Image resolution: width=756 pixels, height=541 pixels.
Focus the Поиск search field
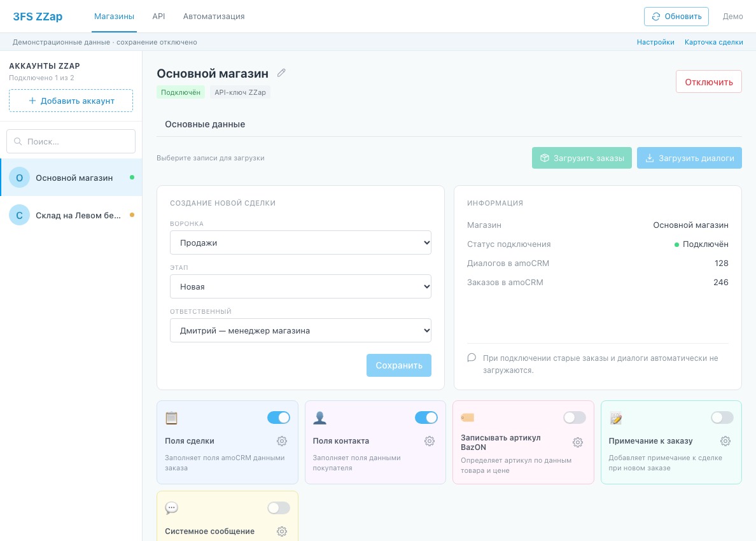71,141
